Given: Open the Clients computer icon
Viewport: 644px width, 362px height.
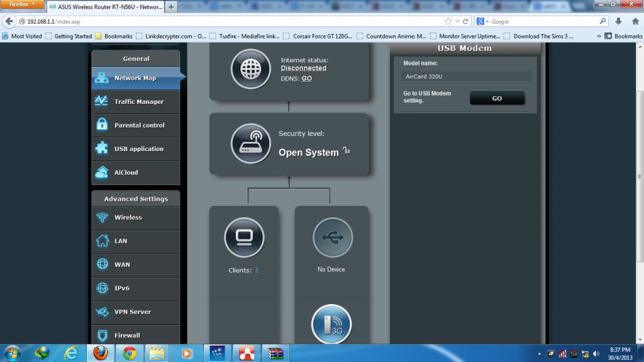Looking at the screenshot, I should (x=244, y=237).
